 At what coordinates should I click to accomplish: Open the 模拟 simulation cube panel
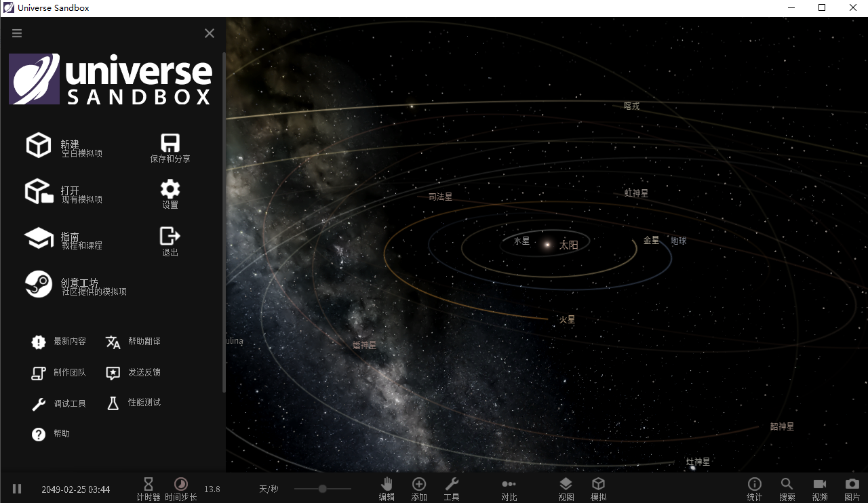tap(599, 489)
